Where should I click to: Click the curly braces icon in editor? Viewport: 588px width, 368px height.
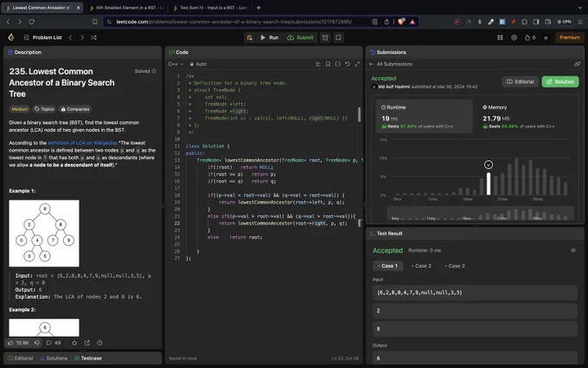pyautogui.click(x=337, y=64)
